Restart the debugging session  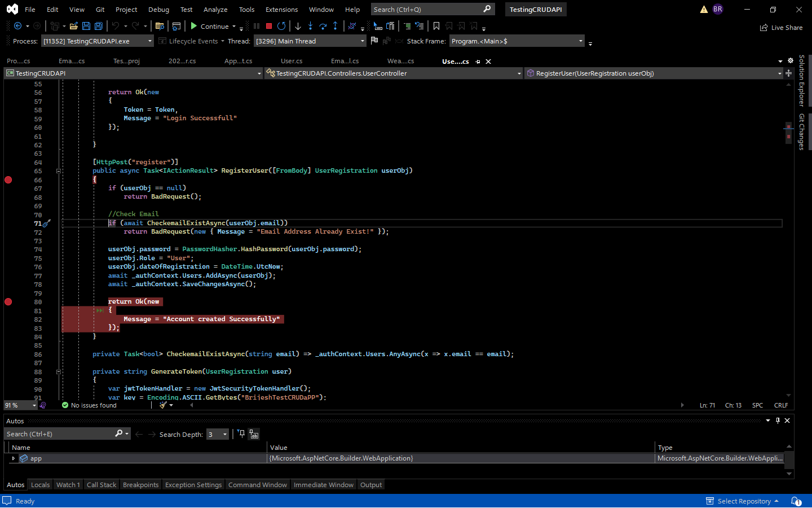(281, 26)
